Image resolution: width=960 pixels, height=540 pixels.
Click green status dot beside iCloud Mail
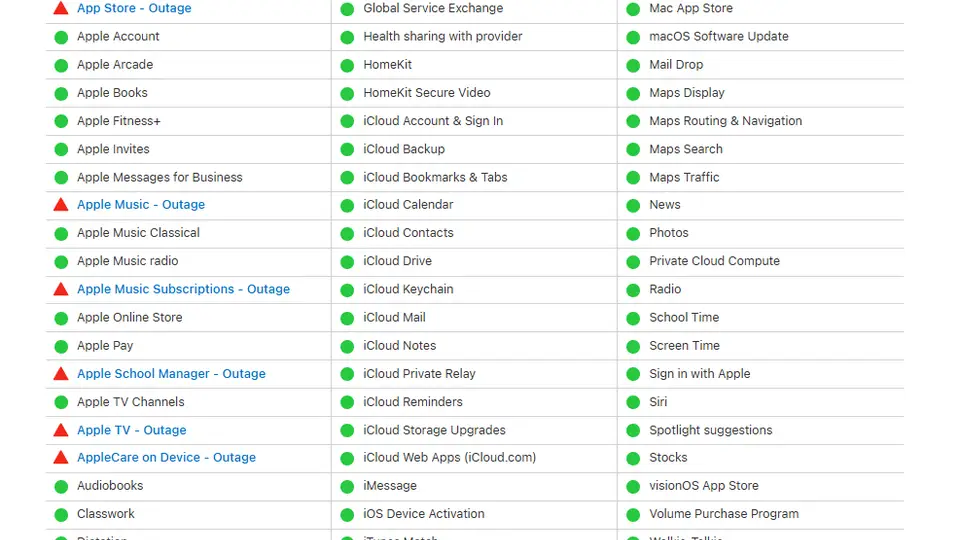coord(347,318)
